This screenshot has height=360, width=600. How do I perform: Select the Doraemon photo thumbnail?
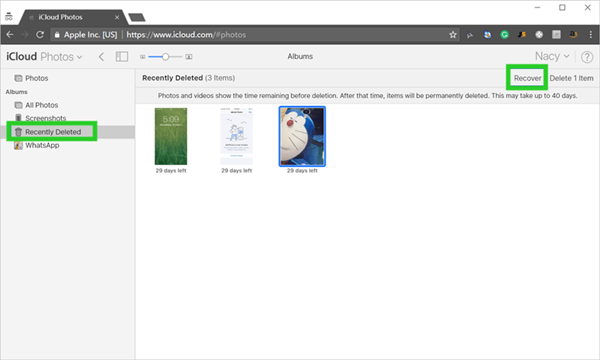pos(302,136)
